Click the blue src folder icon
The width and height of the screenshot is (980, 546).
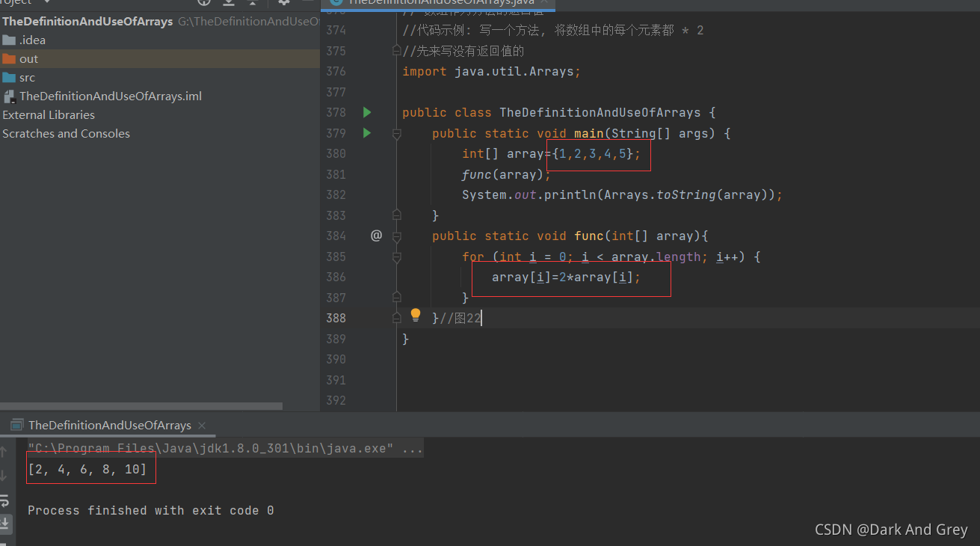coord(9,77)
